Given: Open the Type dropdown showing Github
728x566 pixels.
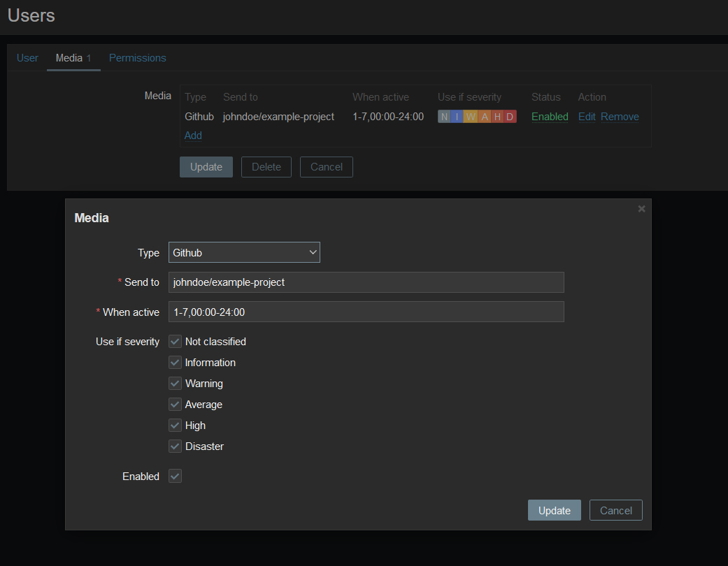Looking at the screenshot, I should (244, 253).
